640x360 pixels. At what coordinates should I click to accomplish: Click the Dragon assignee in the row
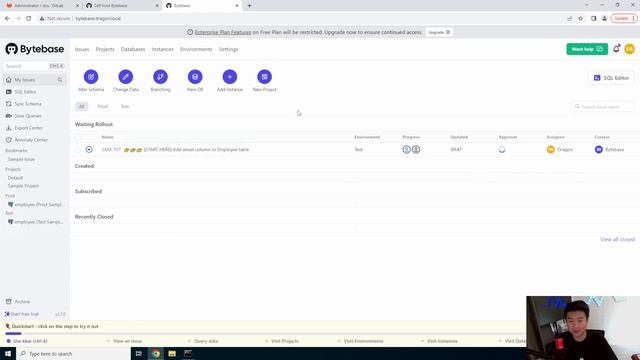pos(560,150)
